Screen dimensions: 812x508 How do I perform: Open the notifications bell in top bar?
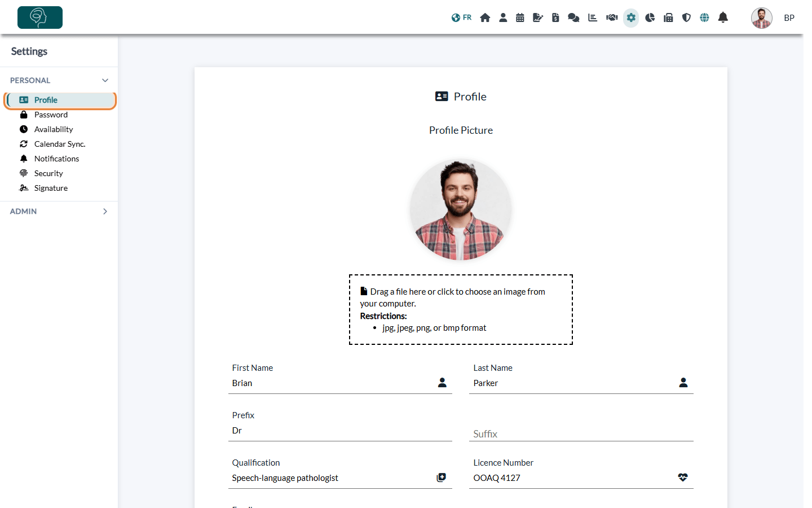pyautogui.click(x=723, y=17)
